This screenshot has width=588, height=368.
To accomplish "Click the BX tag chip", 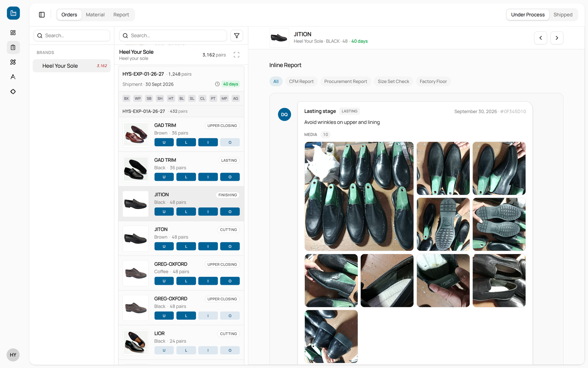I will click(x=126, y=98).
